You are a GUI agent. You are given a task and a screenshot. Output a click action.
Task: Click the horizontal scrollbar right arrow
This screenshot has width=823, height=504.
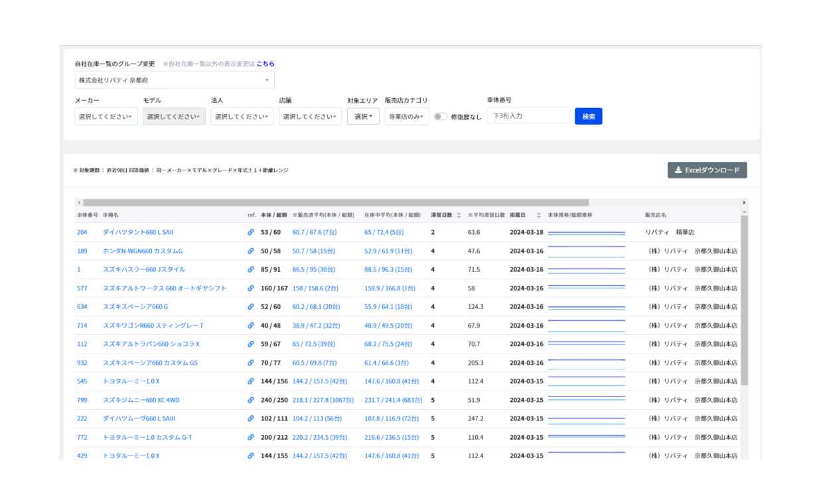click(x=744, y=202)
